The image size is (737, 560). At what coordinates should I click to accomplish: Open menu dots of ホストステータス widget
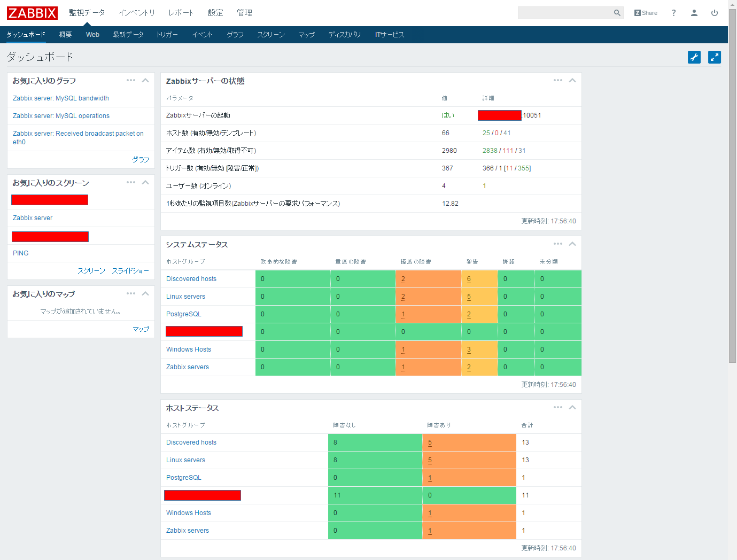[558, 407]
